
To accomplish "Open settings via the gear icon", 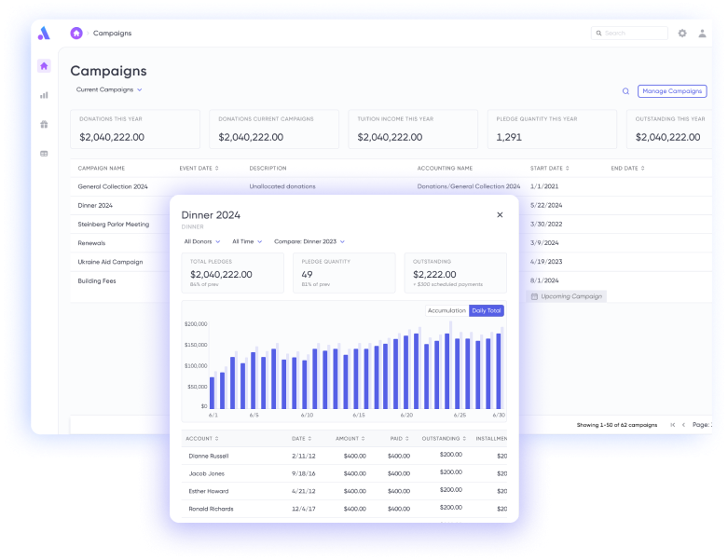I will [x=682, y=34].
